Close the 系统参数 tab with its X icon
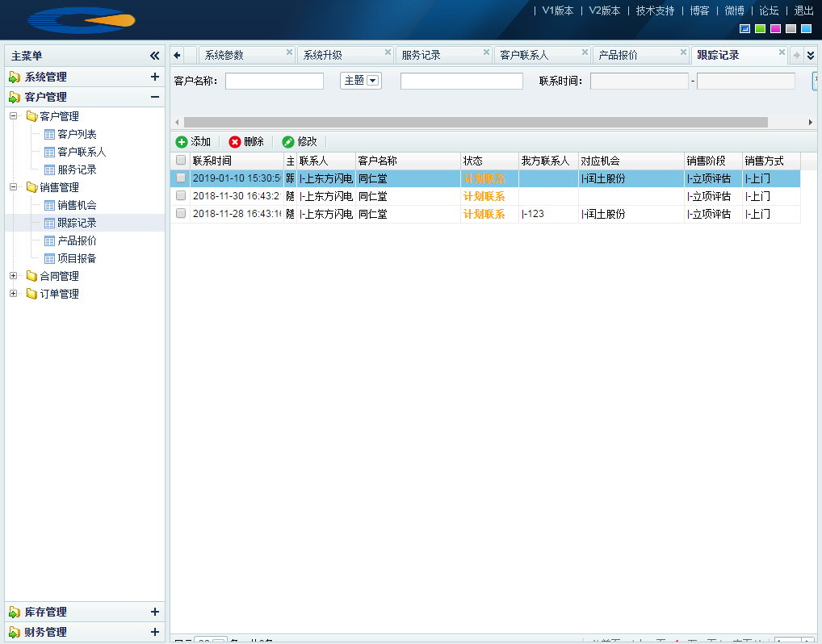822x644 pixels. (x=289, y=52)
